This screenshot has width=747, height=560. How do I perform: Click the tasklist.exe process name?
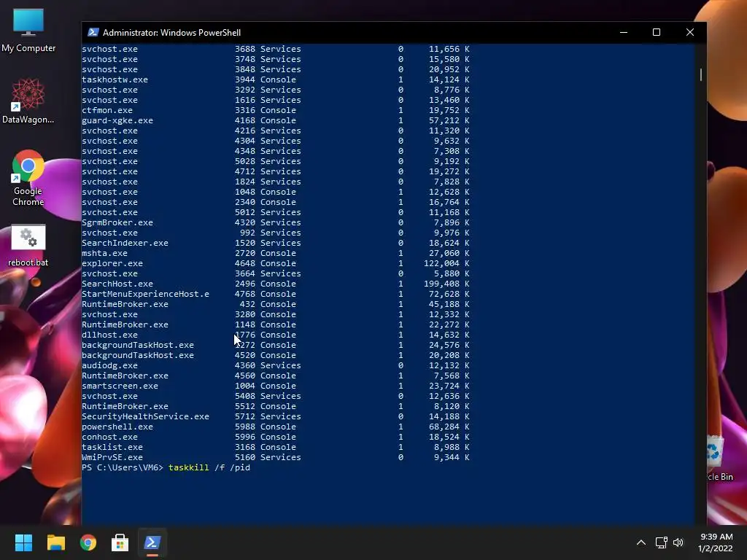pos(112,447)
